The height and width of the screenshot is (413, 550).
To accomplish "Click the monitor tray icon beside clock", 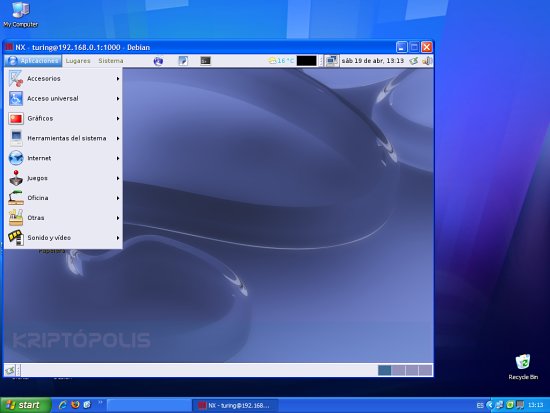I will tap(520, 405).
